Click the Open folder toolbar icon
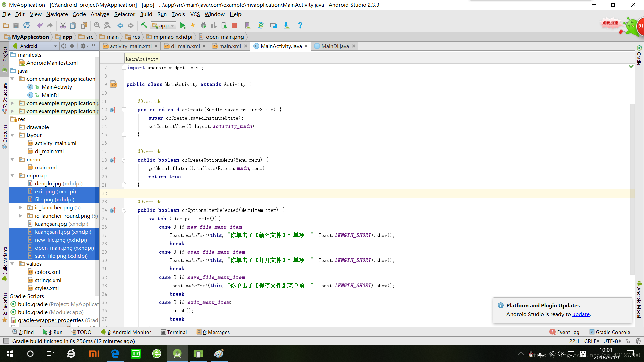The image size is (644, 362). (6, 25)
